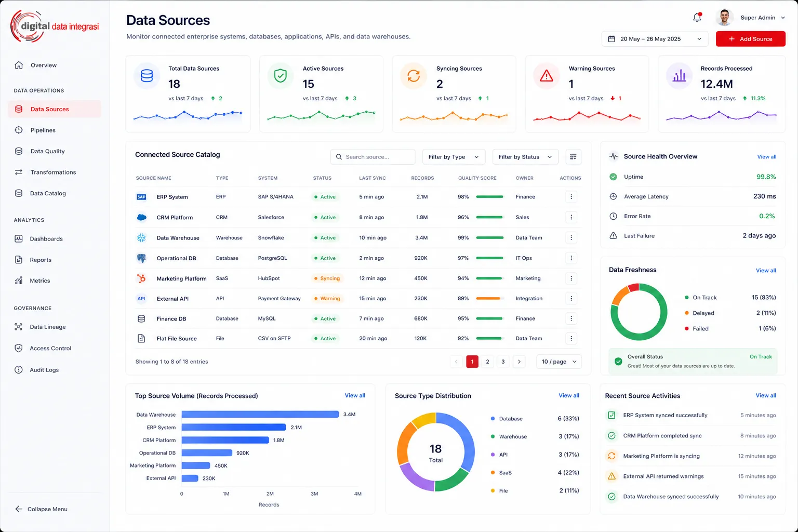This screenshot has height=532, width=798.
Task: Open the 10 / page dropdown
Action: tap(559, 362)
